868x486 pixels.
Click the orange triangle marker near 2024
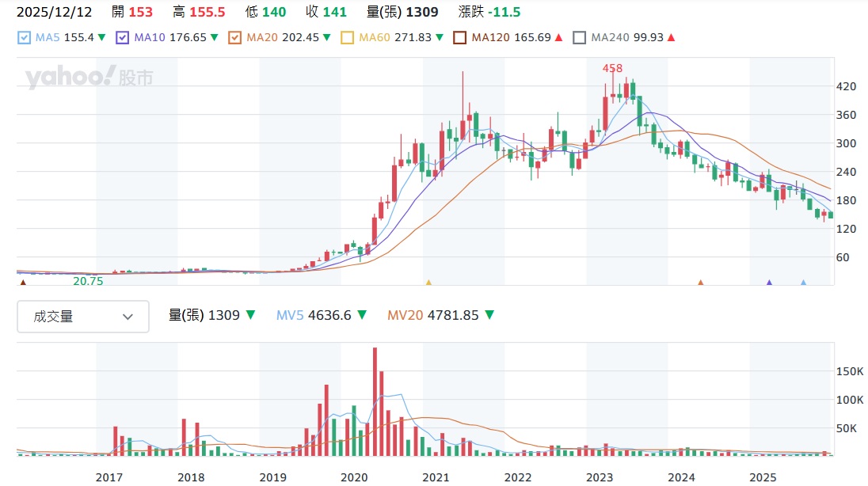[x=700, y=282]
